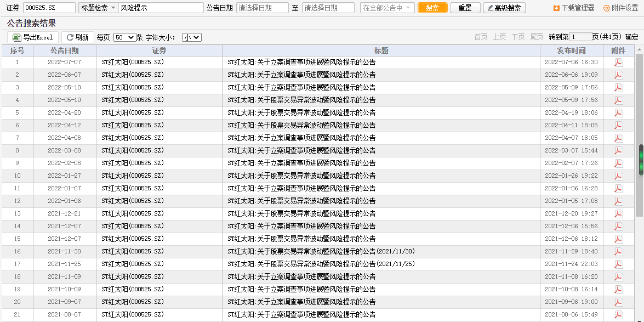The image size is (644, 322).
Task: Click the start date input field
Action: 262,8
